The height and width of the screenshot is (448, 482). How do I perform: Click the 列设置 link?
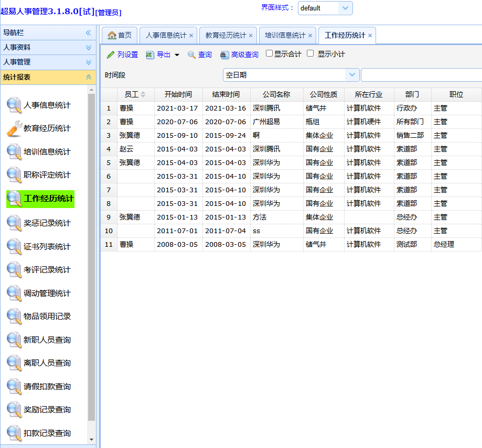pyautogui.click(x=127, y=54)
